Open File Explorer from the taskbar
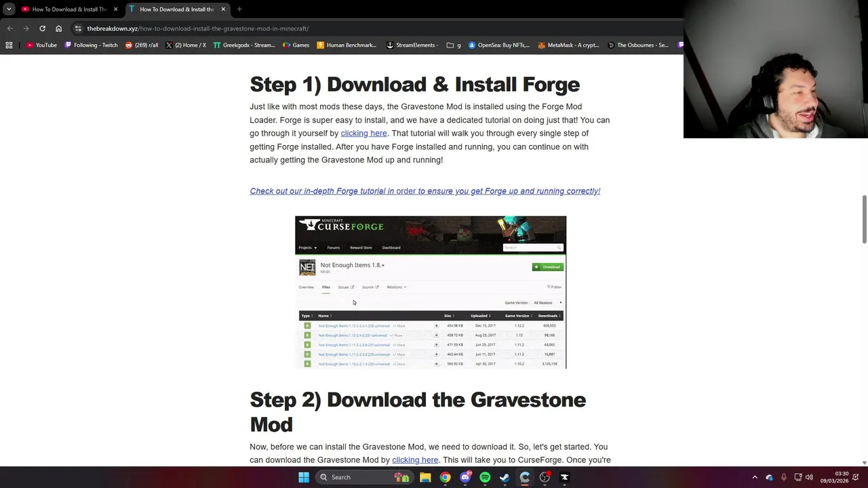This screenshot has height=488, width=868. 425,477
